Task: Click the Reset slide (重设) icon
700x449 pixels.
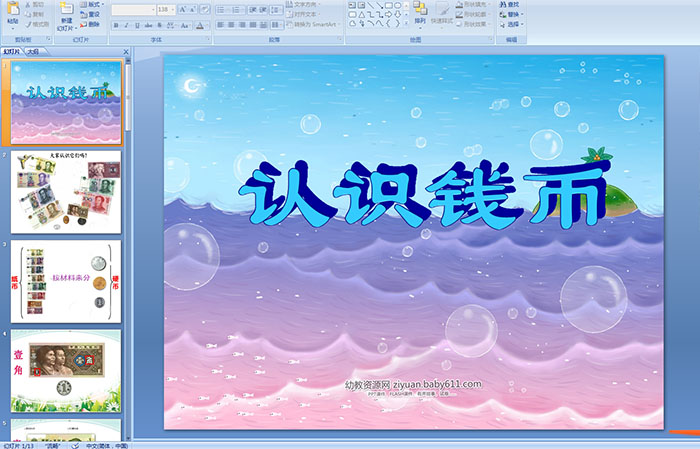Action: click(93, 14)
